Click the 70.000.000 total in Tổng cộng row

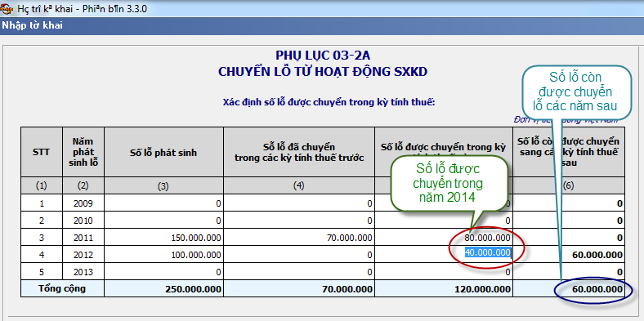pyautogui.click(x=299, y=288)
